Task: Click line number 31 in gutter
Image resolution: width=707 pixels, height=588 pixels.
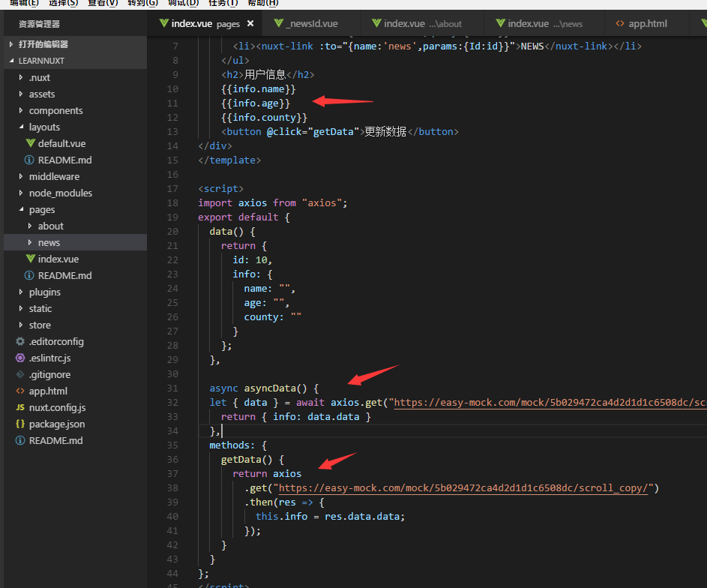Action: [x=172, y=388]
